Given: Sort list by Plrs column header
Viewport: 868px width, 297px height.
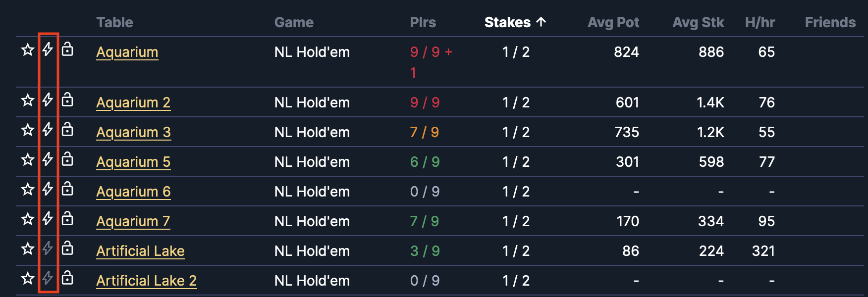Looking at the screenshot, I should click(423, 22).
